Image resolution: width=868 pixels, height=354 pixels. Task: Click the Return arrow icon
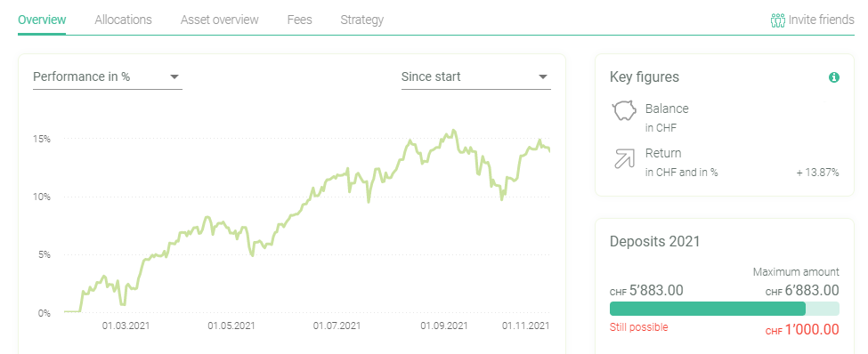624,157
